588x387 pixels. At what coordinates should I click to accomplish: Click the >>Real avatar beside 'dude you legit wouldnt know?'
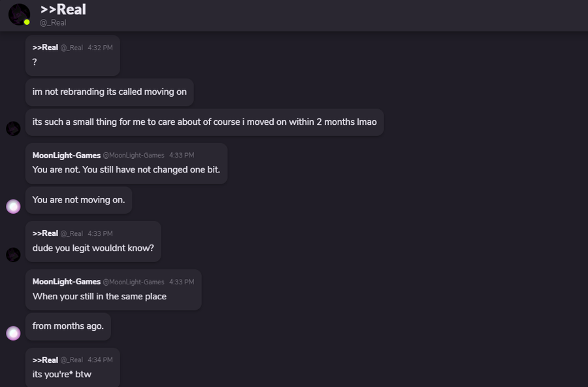pos(13,255)
